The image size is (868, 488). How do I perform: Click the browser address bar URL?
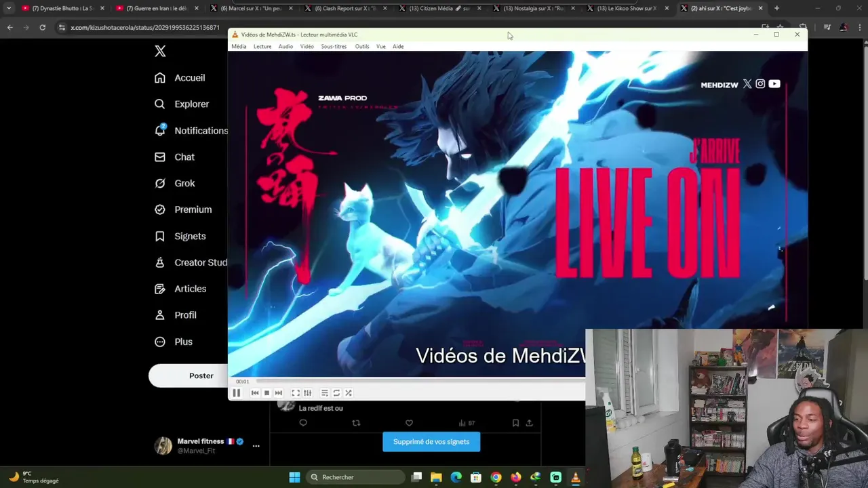[x=144, y=27]
